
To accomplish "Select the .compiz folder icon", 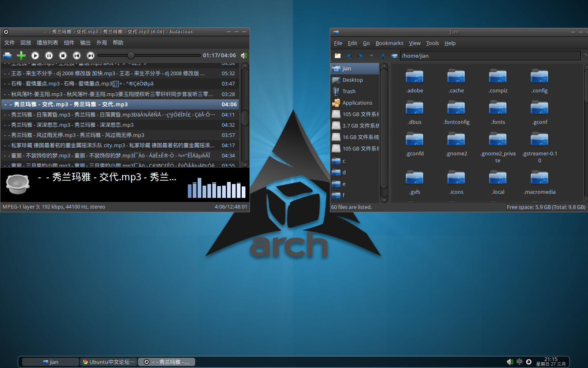I will (498, 76).
